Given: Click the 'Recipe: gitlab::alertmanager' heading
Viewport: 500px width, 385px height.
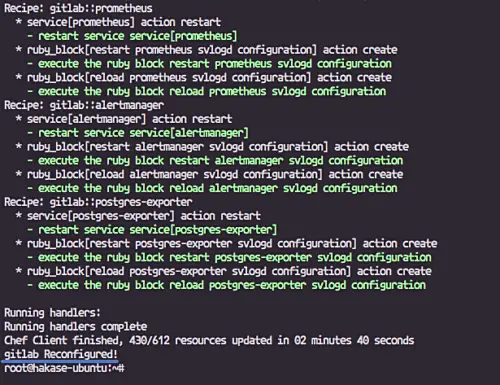Looking at the screenshot, I should click(x=84, y=105).
